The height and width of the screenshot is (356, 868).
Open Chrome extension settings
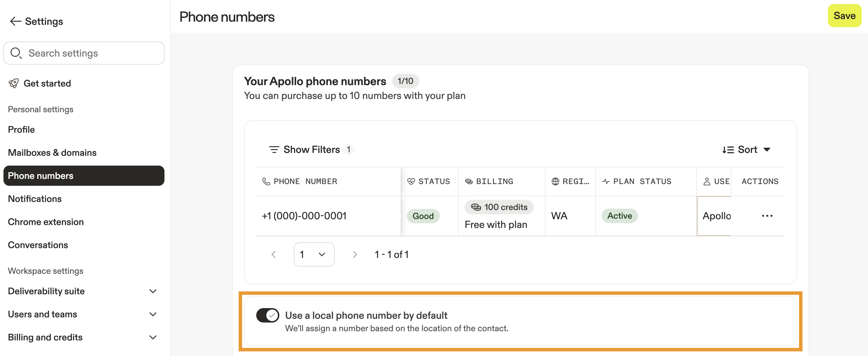click(46, 222)
